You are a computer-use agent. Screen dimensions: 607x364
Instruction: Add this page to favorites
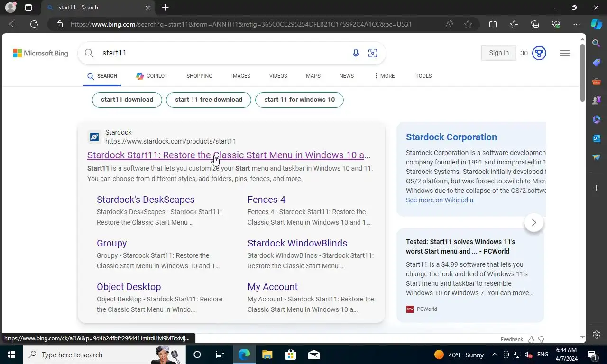(468, 24)
